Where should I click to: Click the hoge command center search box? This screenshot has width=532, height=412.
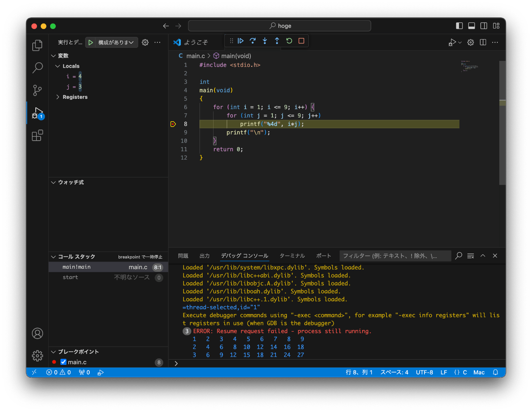pyautogui.click(x=280, y=26)
